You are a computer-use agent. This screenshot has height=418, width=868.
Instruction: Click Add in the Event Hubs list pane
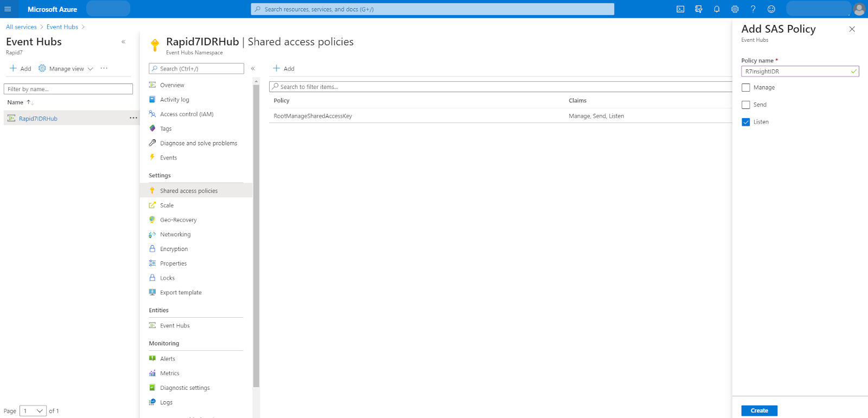[x=21, y=68]
